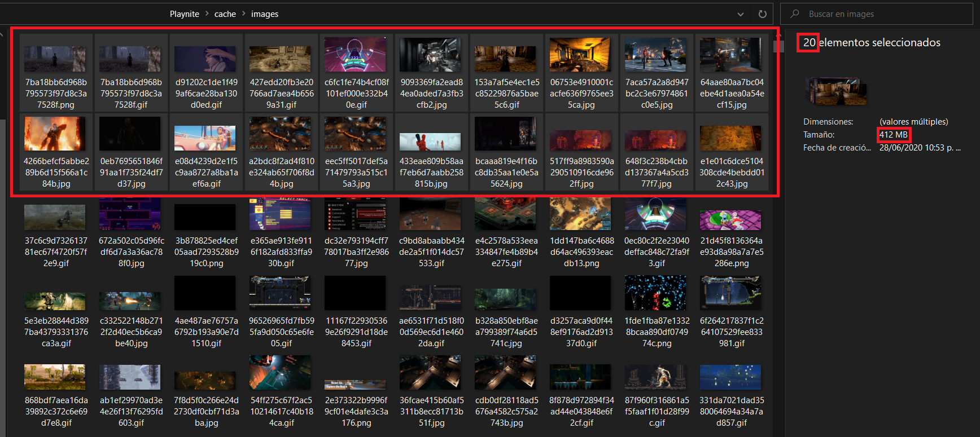Select the images breadcrumb segment
This screenshot has height=437, width=980.
tap(265, 14)
